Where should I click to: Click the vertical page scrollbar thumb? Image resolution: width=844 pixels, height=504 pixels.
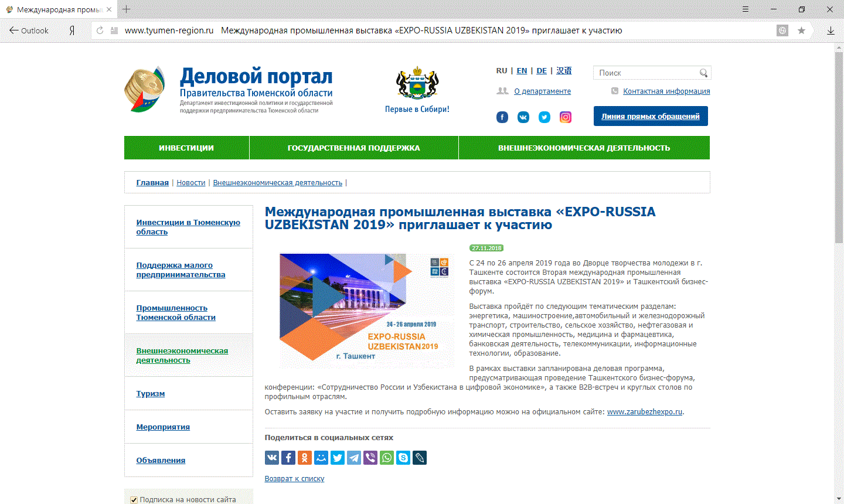coord(839,148)
